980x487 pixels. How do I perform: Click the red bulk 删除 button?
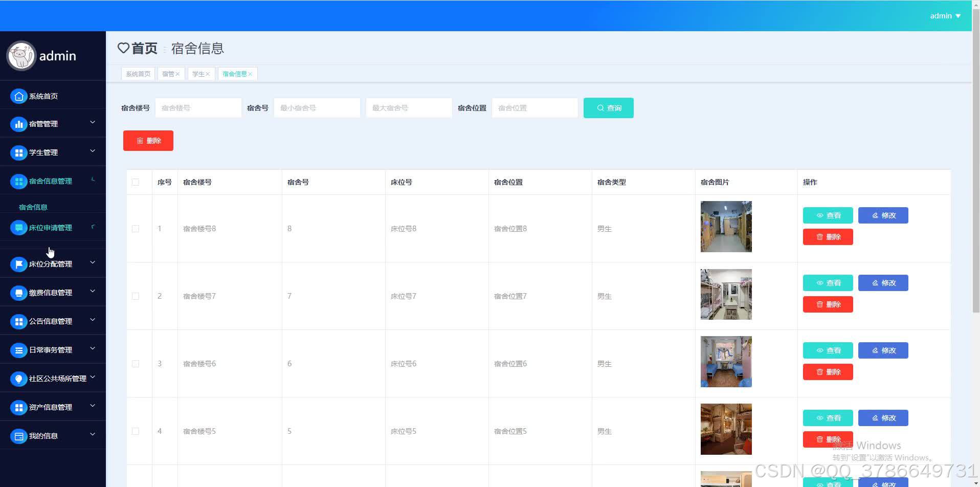[x=148, y=140]
